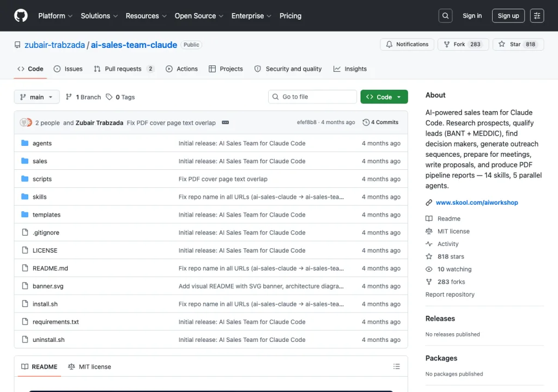Screen dimensions: 558x392
Task: Click the contributors avatar stack
Action: [x=26, y=122]
